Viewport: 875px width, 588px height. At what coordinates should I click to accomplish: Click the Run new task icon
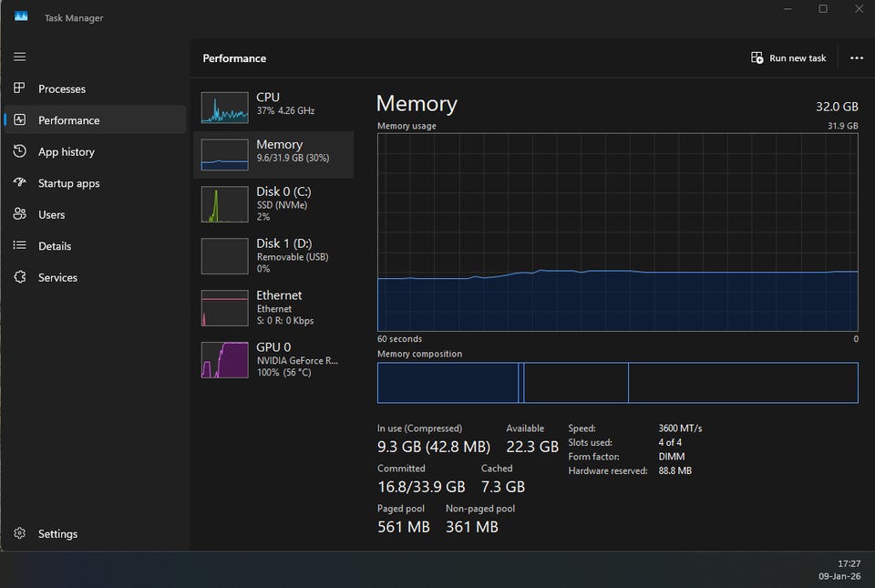pos(757,57)
